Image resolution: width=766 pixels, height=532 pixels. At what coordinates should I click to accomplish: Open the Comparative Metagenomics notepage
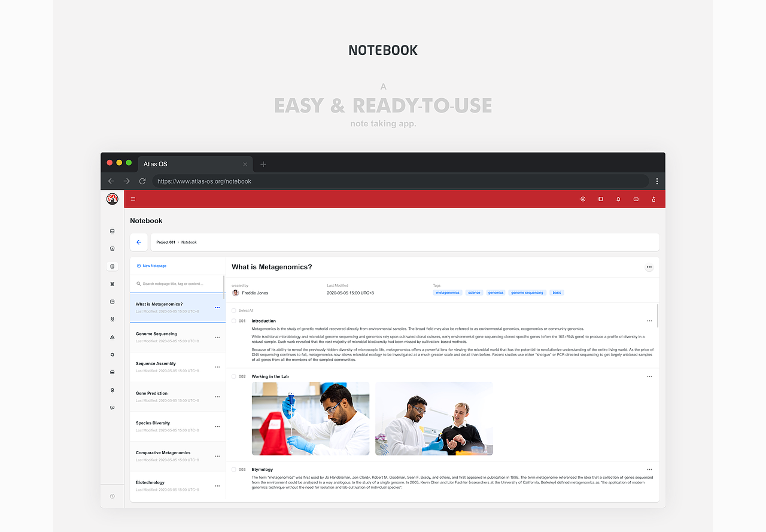(x=178, y=456)
